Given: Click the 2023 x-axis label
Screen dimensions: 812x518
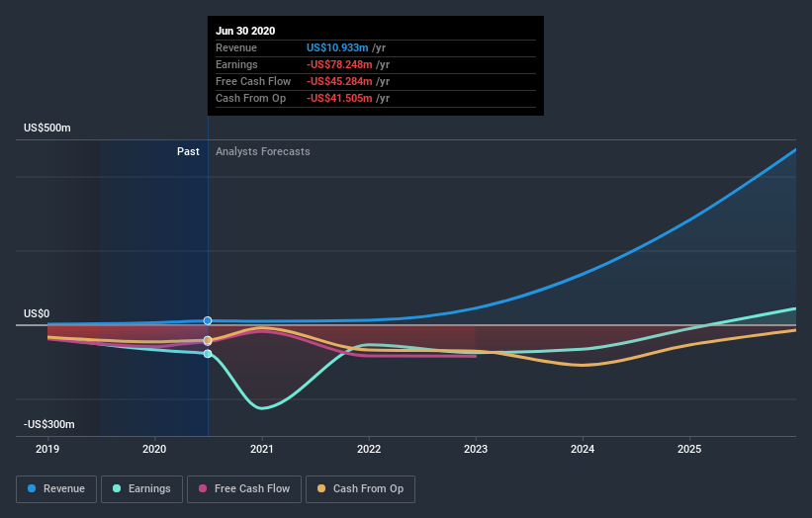Looking at the screenshot, I should coord(476,449).
